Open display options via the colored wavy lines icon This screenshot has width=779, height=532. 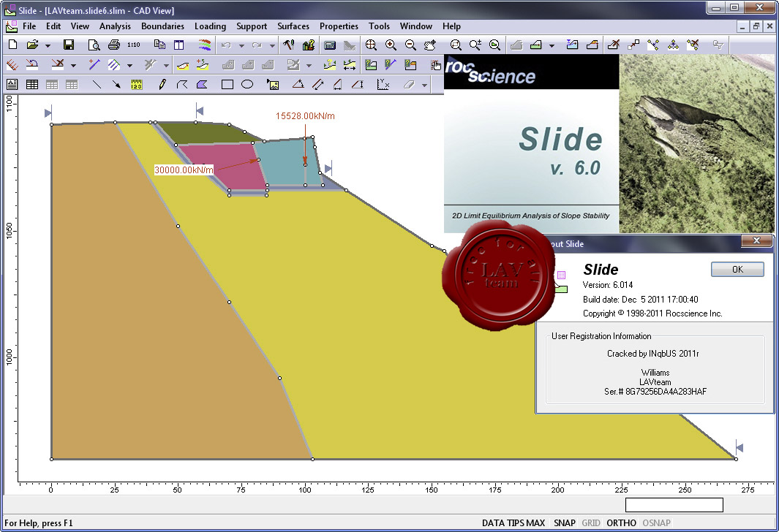coord(205,45)
